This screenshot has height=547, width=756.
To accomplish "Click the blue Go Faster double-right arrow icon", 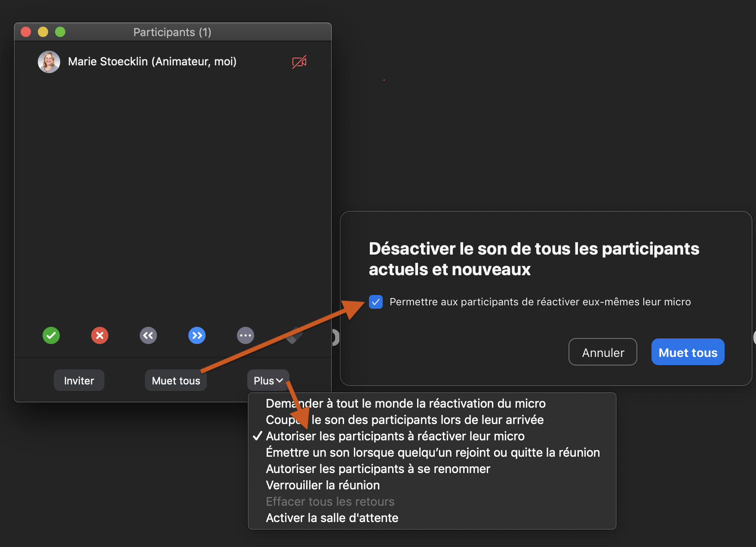I will click(197, 335).
